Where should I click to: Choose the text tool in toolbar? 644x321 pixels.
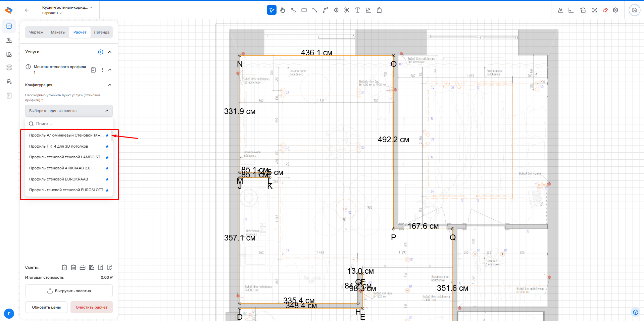(358, 10)
